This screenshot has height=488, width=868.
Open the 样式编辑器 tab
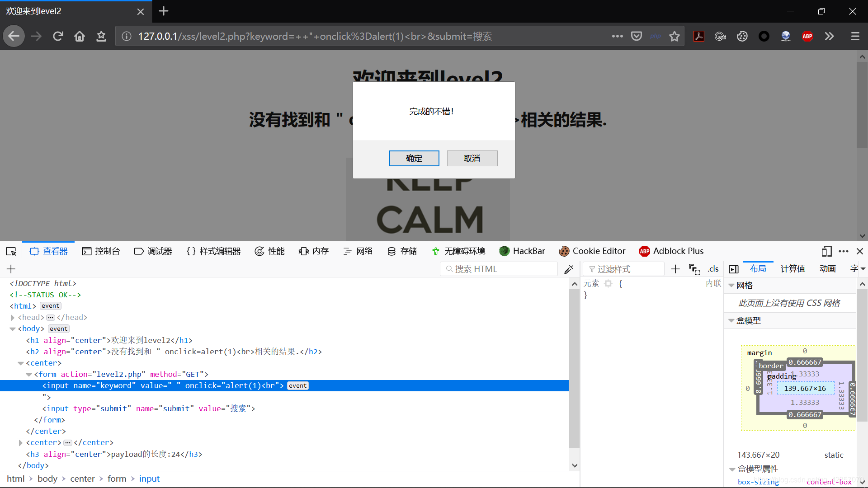coord(213,251)
